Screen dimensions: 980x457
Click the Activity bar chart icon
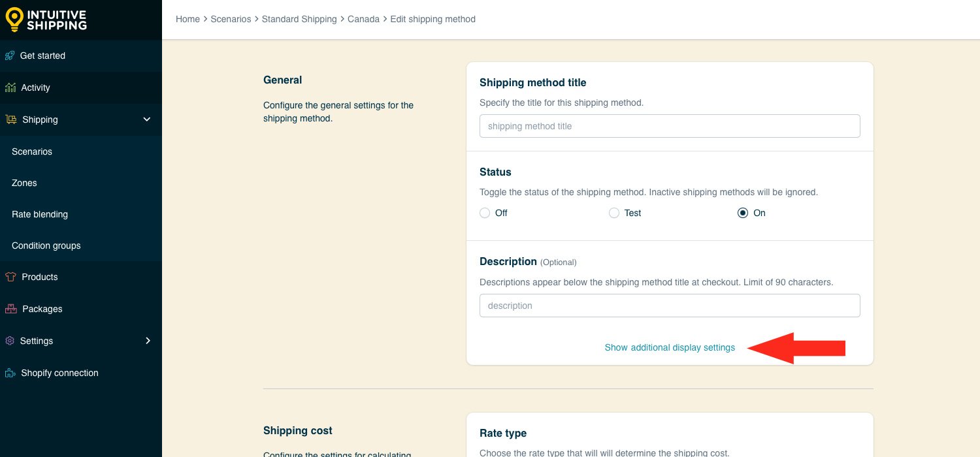10,87
